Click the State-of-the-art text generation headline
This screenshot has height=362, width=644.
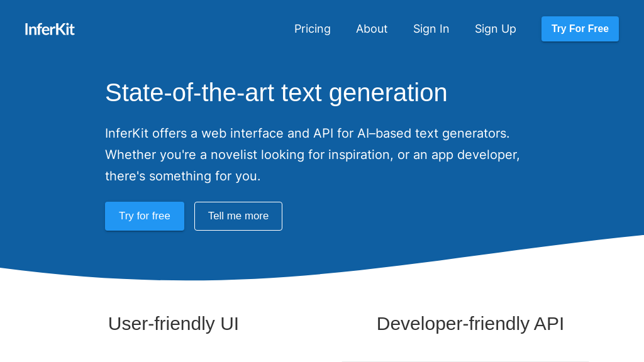276,92
